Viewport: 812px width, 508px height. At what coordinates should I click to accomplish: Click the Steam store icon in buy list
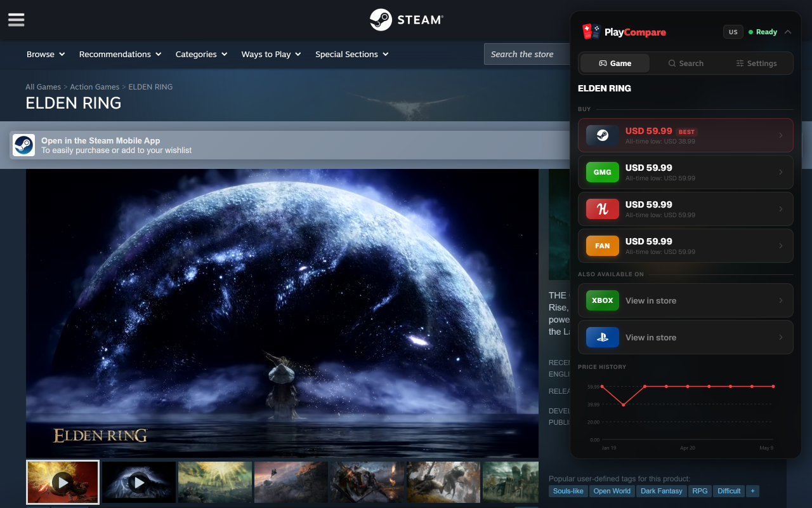pos(603,135)
